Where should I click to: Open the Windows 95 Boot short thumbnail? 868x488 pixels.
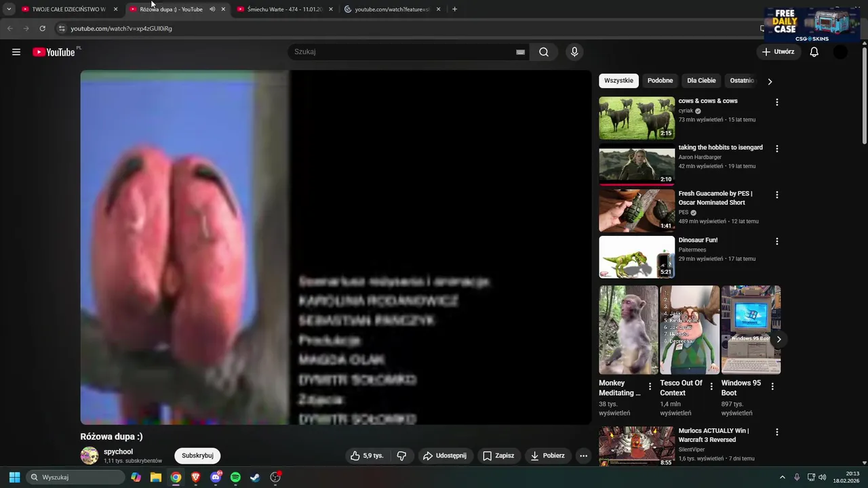751,330
